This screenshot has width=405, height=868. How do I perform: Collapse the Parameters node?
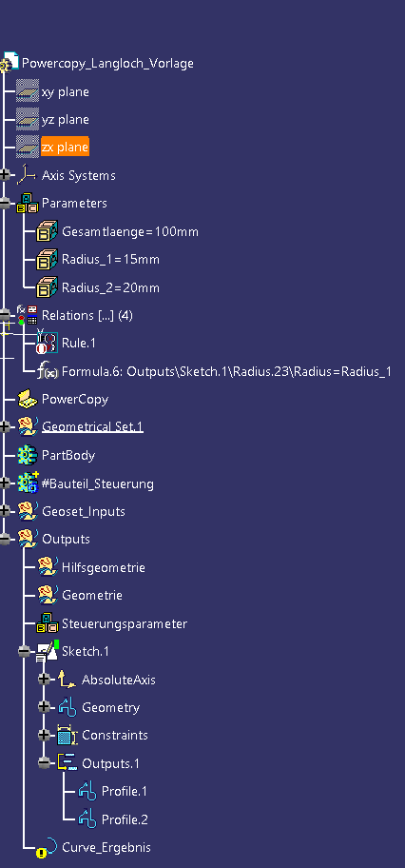[x=6, y=203]
